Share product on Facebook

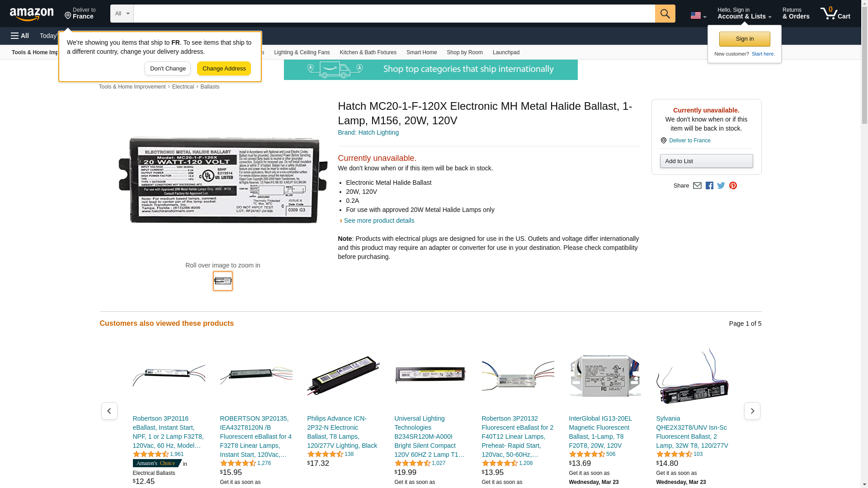point(709,186)
